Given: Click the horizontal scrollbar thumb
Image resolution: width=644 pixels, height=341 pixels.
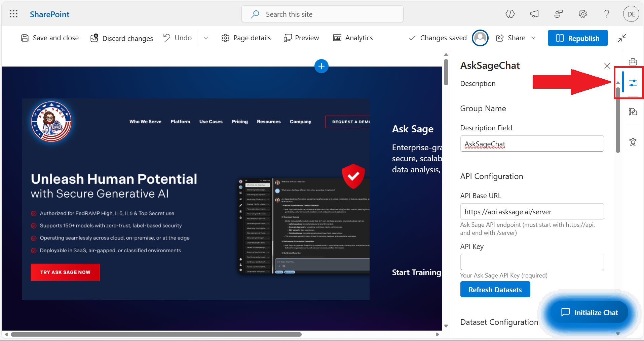Looking at the screenshot, I should coord(156,334).
